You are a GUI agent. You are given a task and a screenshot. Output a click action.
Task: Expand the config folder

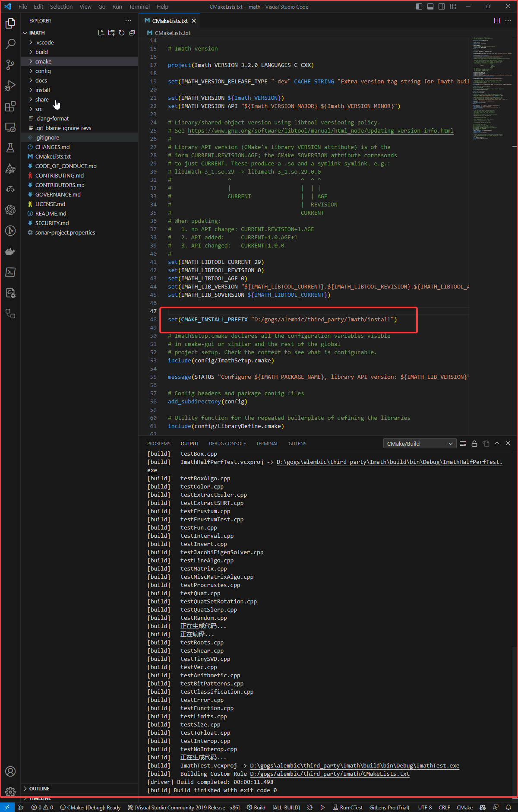[80, 71]
